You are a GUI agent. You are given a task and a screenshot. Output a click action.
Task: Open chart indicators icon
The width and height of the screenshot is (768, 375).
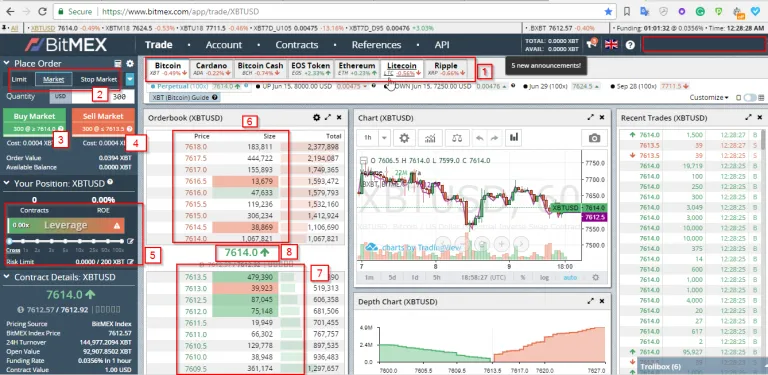[x=430, y=138]
